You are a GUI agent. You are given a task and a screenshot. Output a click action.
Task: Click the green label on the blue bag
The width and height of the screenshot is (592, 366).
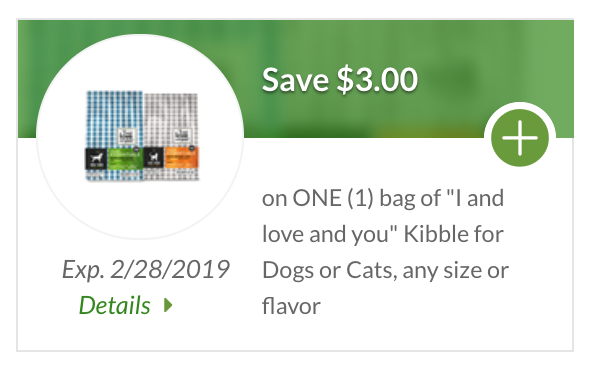(125, 159)
